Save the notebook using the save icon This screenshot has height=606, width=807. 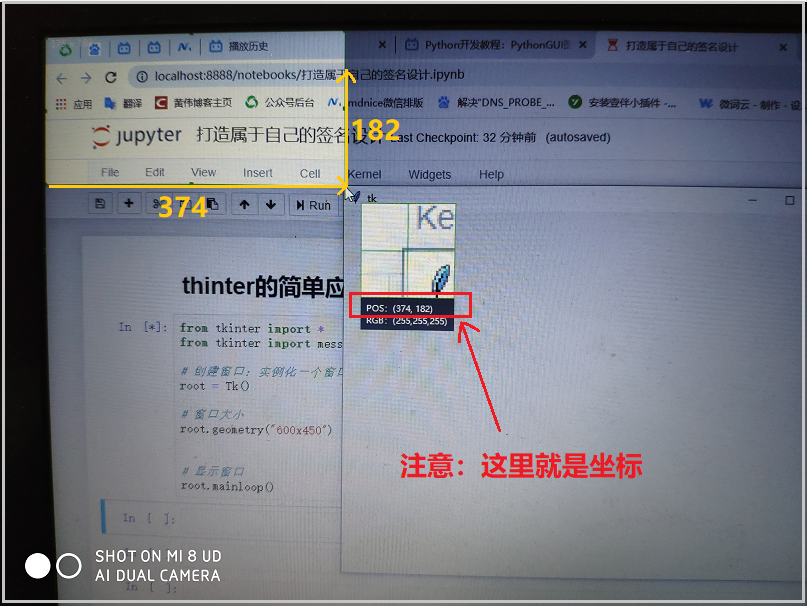click(x=100, y=204)
